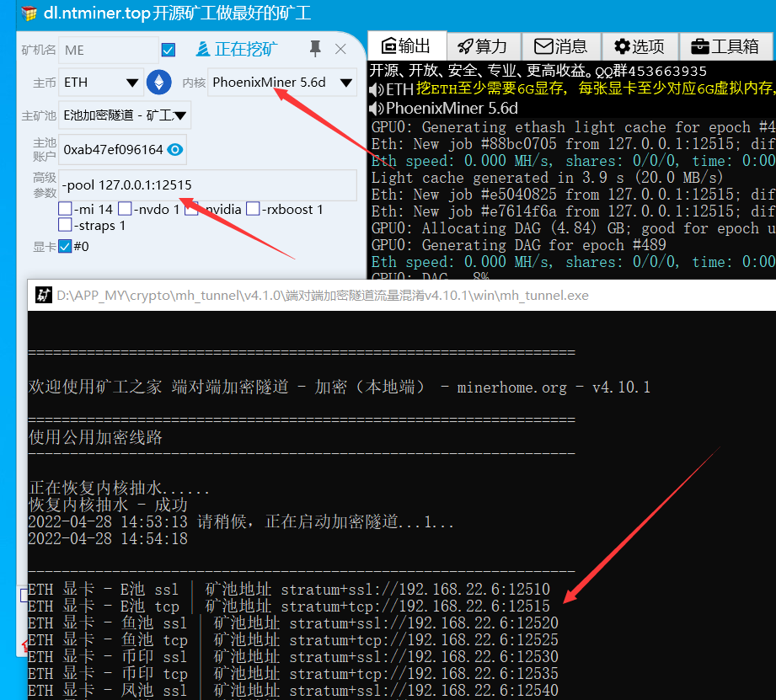Enable the -nvdo 1 option
The image size is (776, 700).
[125, 209]
